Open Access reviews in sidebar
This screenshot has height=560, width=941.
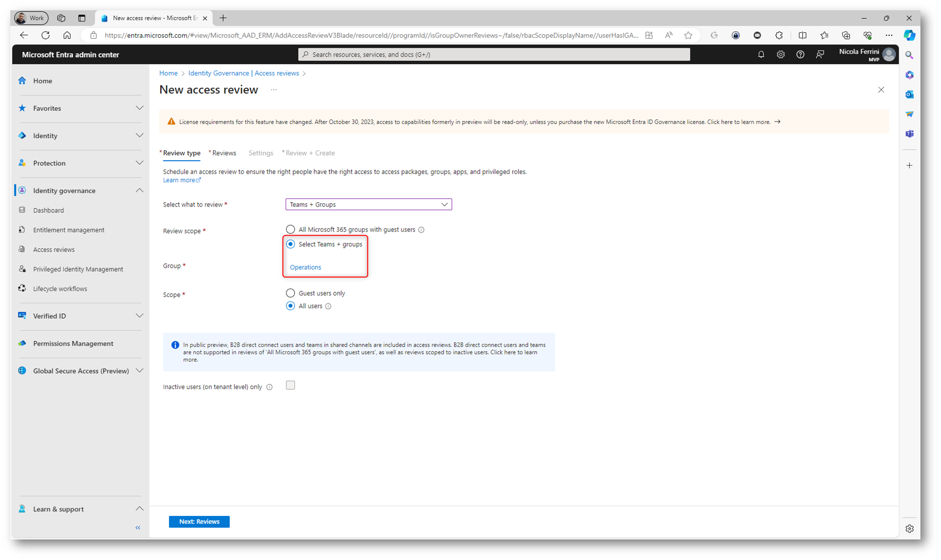coord(54,250)
